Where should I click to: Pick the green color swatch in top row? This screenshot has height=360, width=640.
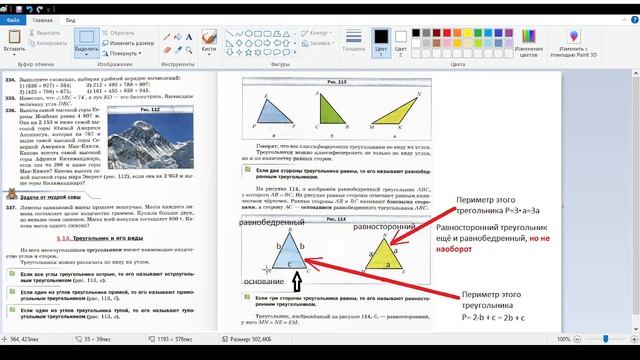click(478, 33)
